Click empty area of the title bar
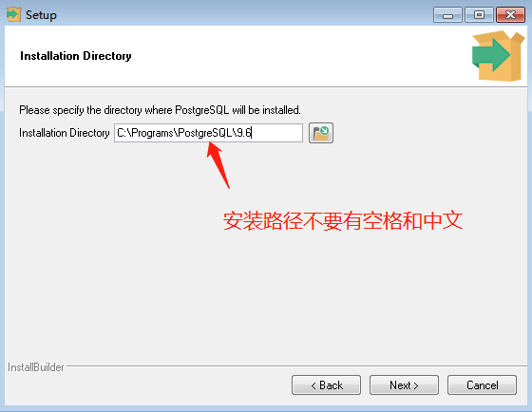 244,15
